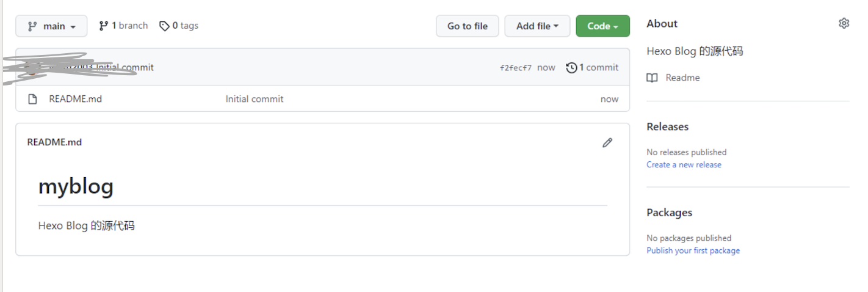Click the Readme book icon in About
This screenshot has height=292, width=868.
coord(653,78)
